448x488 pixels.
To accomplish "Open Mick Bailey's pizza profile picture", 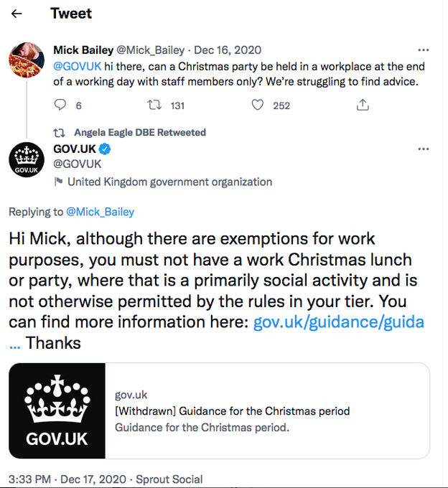I will pos(27,60).
